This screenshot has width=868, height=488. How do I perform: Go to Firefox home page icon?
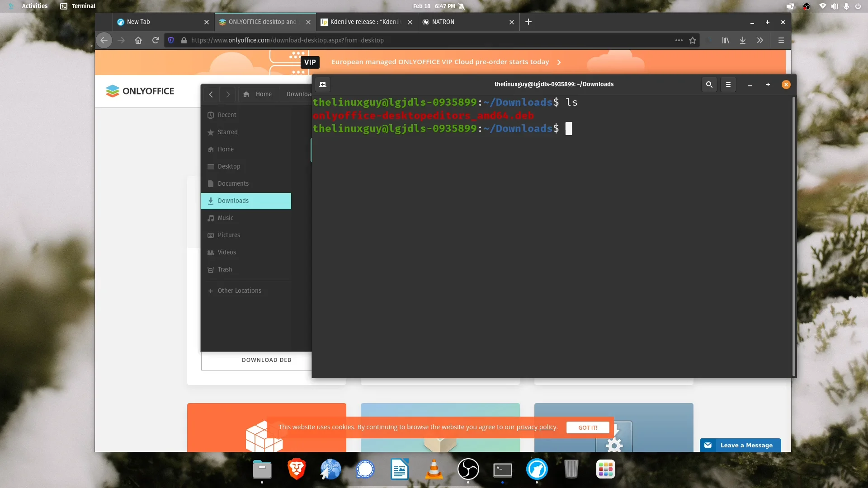tap(138, 40)
